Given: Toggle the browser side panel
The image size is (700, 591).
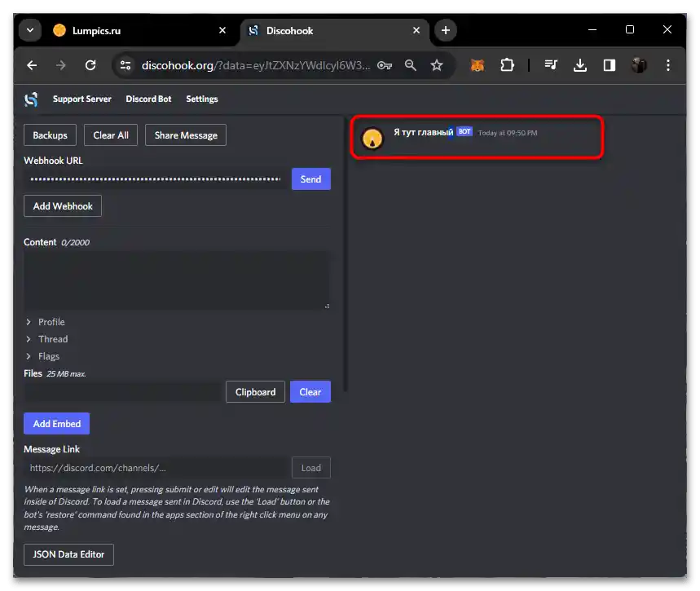Looking at the screenshot, I should (x=610, y=66).
